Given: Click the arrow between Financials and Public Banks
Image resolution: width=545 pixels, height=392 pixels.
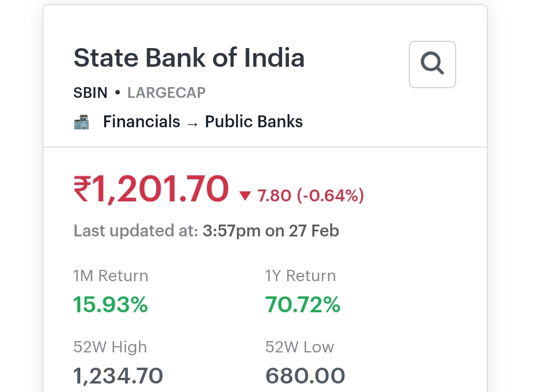Looking at the screenshot, I should (x=192, y=123).
